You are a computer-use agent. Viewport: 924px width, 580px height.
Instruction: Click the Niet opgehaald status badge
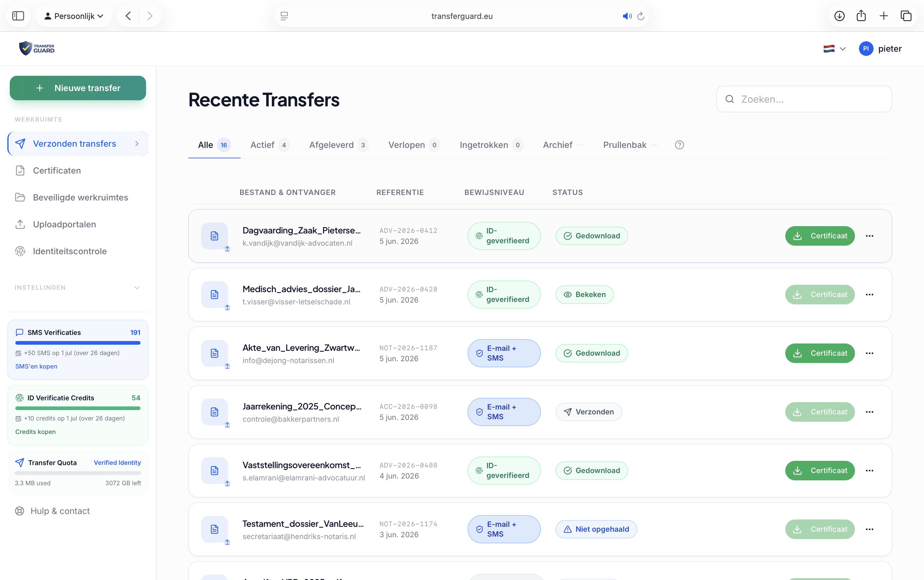(596, 529)
